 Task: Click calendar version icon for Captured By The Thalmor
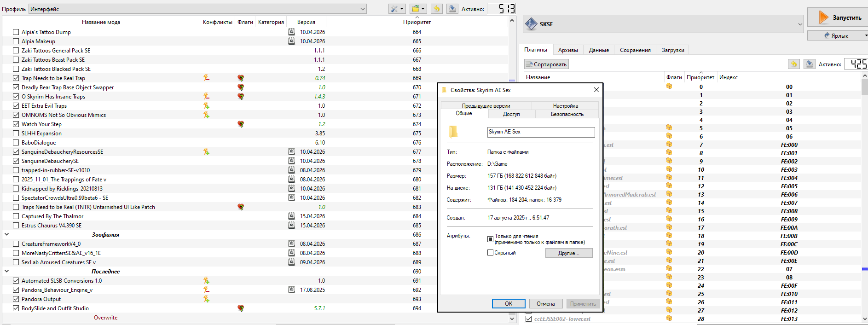[291, 216]
